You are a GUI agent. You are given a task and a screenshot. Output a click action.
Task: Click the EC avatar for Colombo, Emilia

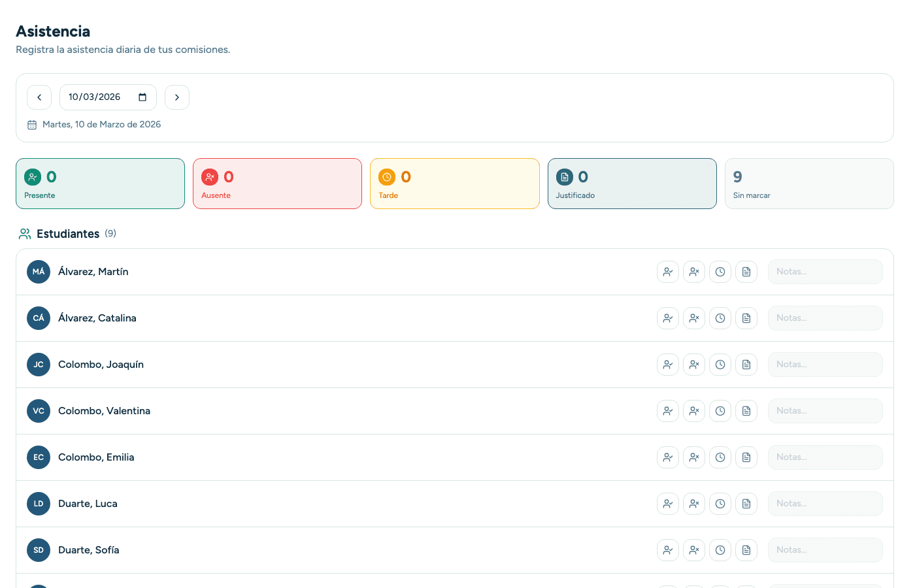[x=39, y=457]
